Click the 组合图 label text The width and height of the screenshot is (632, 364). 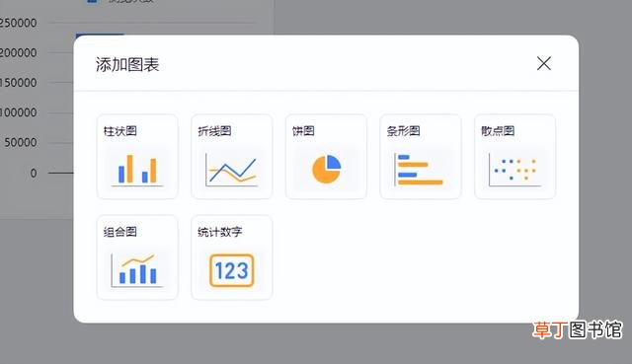click(x=120, y=232)
